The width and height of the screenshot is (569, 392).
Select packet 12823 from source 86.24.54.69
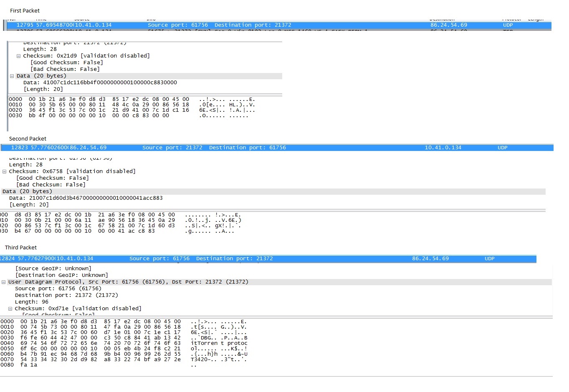coord(277,148)
